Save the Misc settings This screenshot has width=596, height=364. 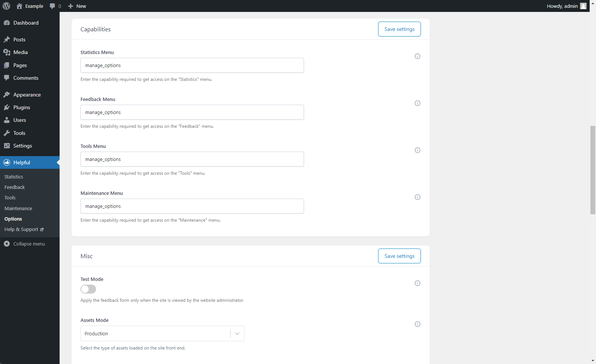pos(399,256)
